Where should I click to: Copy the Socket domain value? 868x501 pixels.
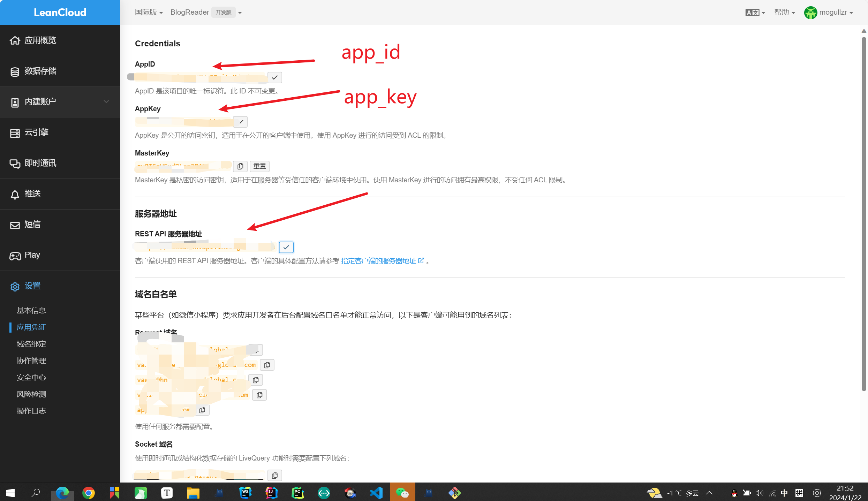(x=275, y=475)
